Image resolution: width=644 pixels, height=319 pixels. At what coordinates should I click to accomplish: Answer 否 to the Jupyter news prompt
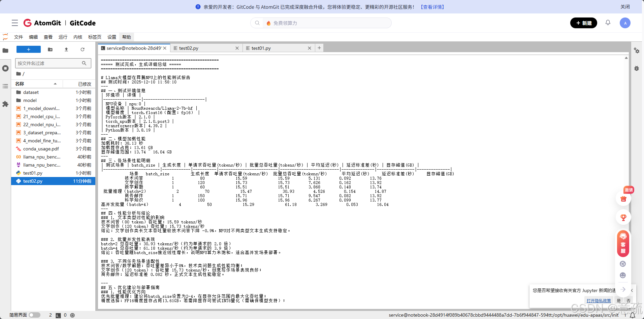(628, 300)
